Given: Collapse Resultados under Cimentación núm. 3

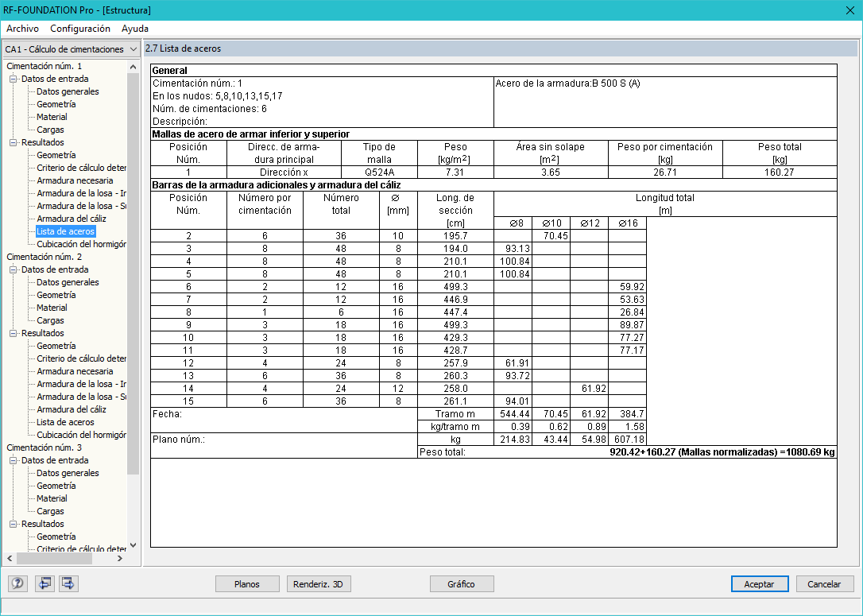Looking at the screenshot, I should click(x=14, y=524).
